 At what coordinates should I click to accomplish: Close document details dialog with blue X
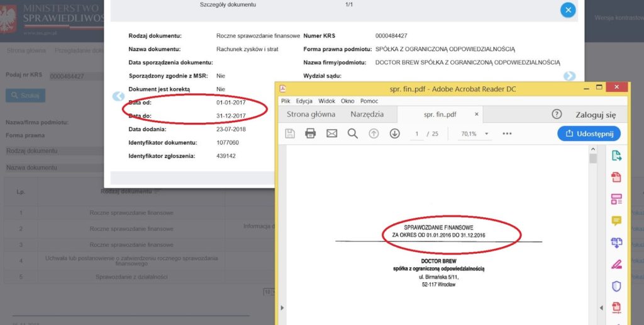[568, 10]
